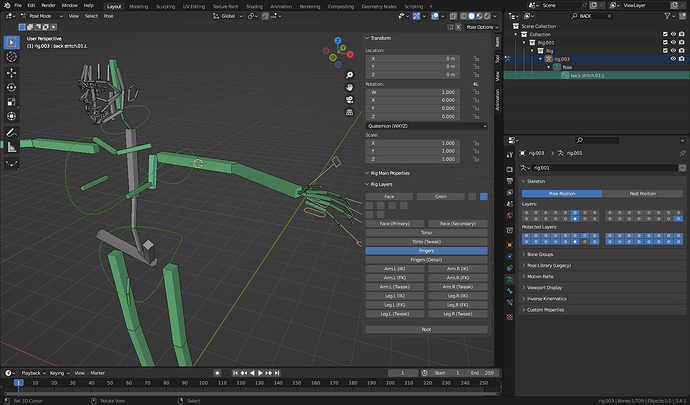Open the Bone Constraints properties tab icon
The image size is (690, 405).
(x=510, y=302)
